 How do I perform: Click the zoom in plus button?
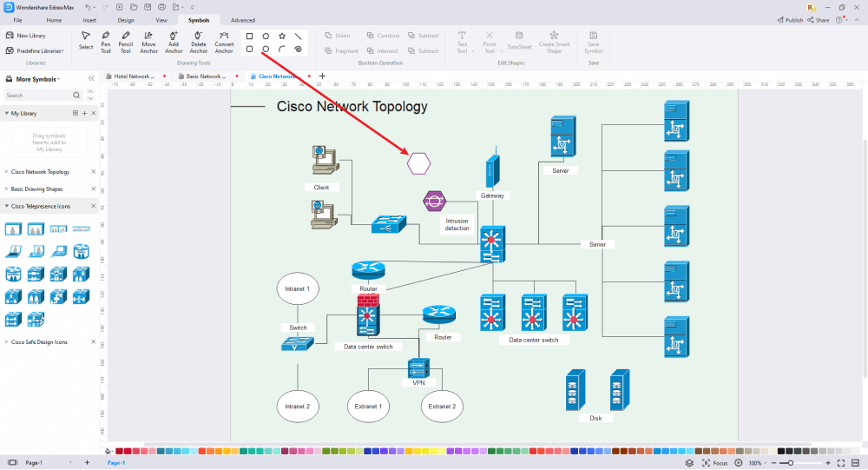tap(828, 463)
